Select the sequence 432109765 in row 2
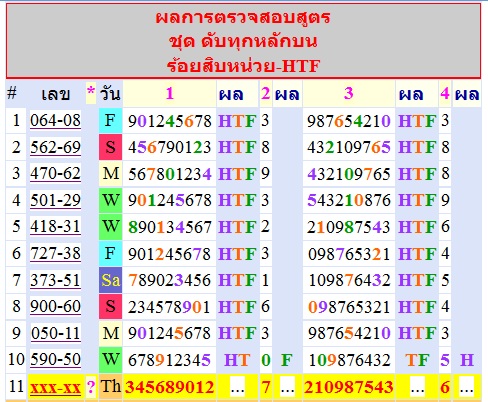Screen dimensions: 488x402 [x=349, y=147]
